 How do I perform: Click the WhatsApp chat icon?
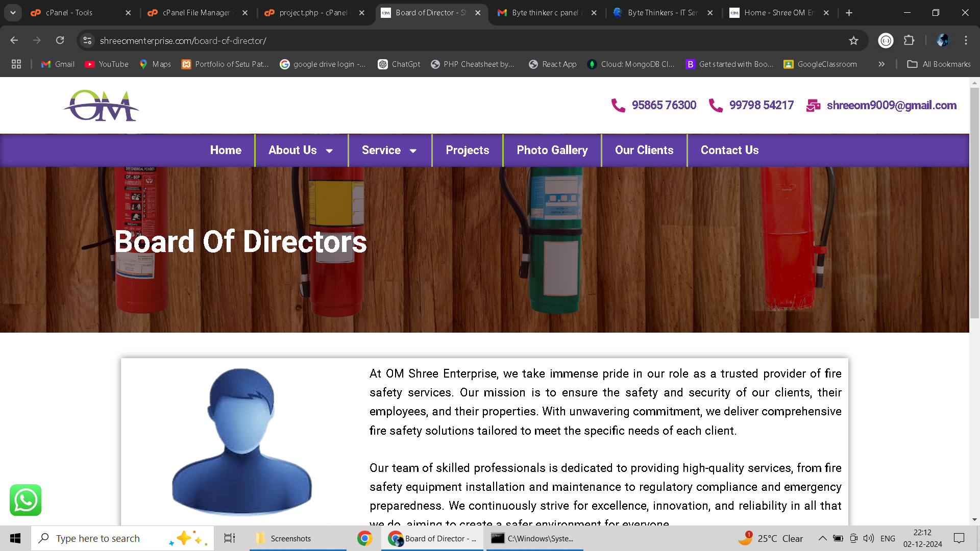pos(25,500)
